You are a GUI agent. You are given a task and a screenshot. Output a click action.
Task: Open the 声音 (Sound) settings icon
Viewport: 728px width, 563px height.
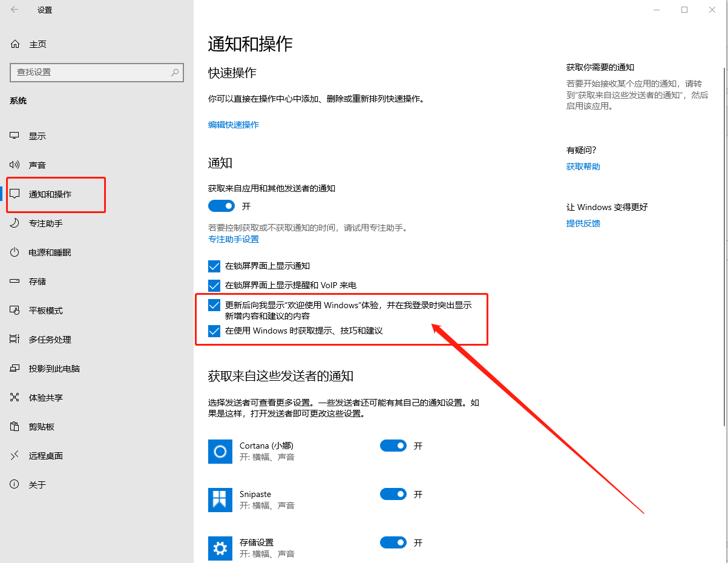[14, 164]
